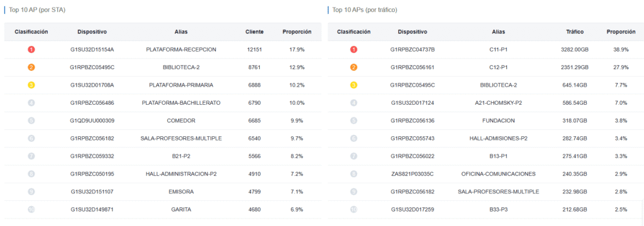Click the Top 10 APs (por tráfico) title
The height and width of the screenshot is (226, 644).
(365, 10)
